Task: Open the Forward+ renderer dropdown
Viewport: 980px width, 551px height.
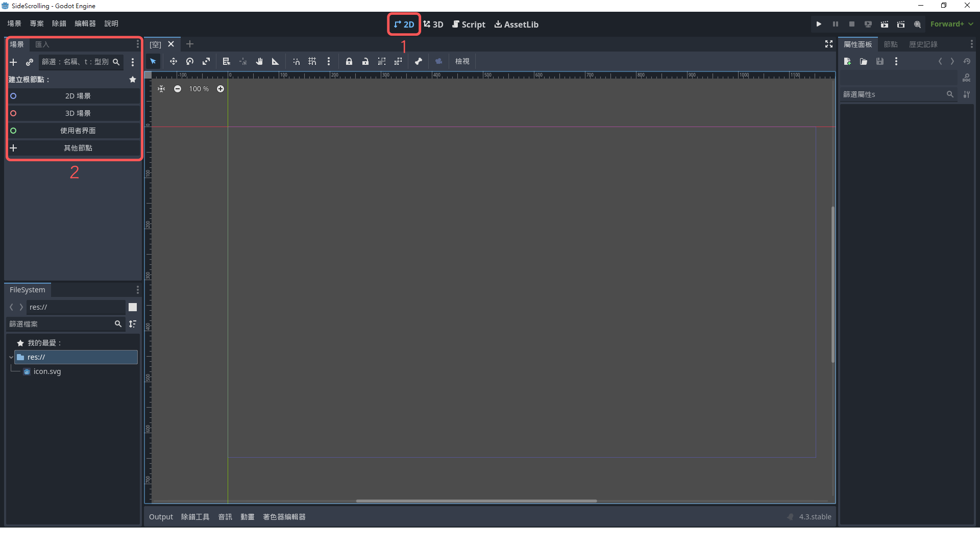Action: point(951,24)
